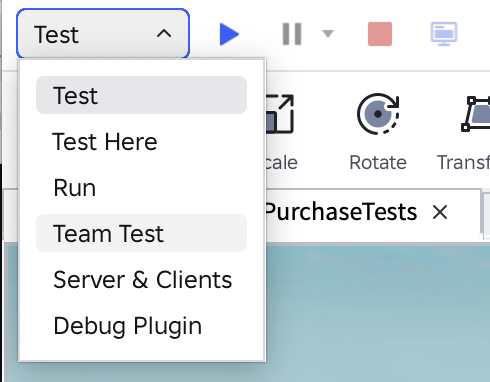Select the Test Here option
This screenshot has height=382, width=490.
[x=141, y=142]
